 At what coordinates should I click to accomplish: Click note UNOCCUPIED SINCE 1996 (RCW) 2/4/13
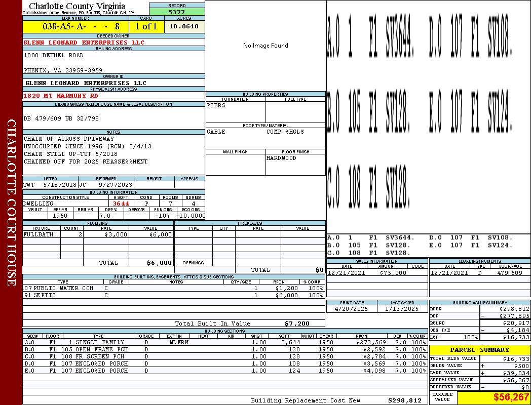[88, 146]
